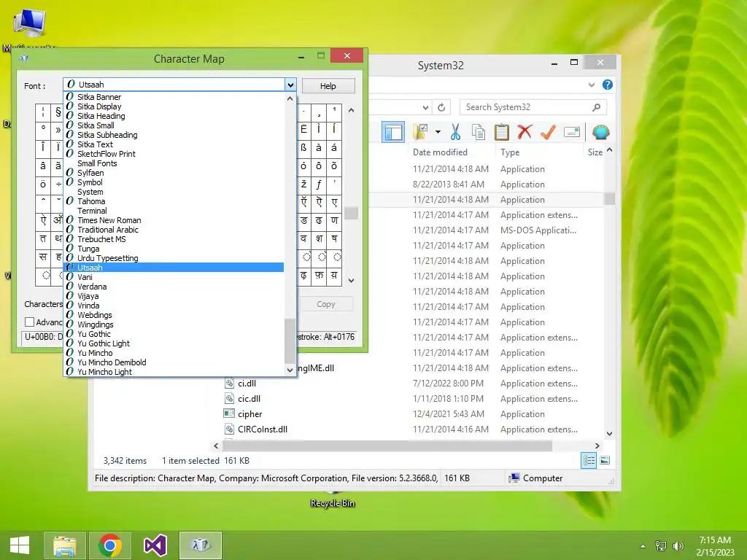Click the font list scrollbar thumb
This screenshot has height=560, width=747.
(x=290, y=341)
